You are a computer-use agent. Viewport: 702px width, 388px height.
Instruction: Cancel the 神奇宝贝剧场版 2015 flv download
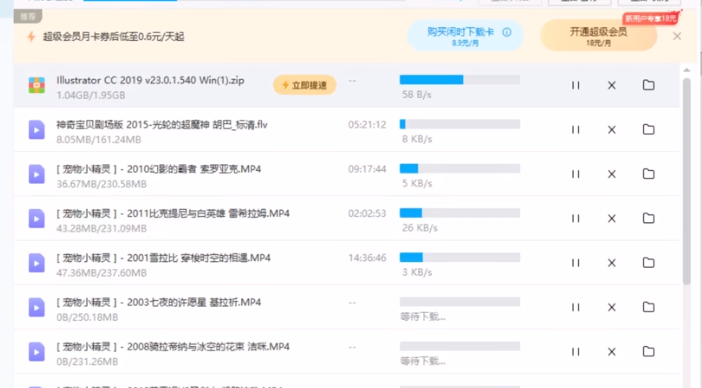point(612,129)
